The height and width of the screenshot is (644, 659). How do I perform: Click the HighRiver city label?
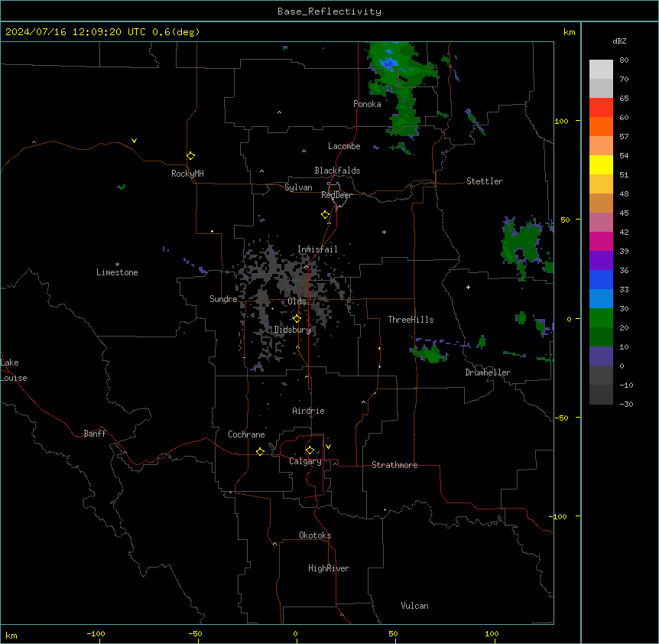coord(329,568)
